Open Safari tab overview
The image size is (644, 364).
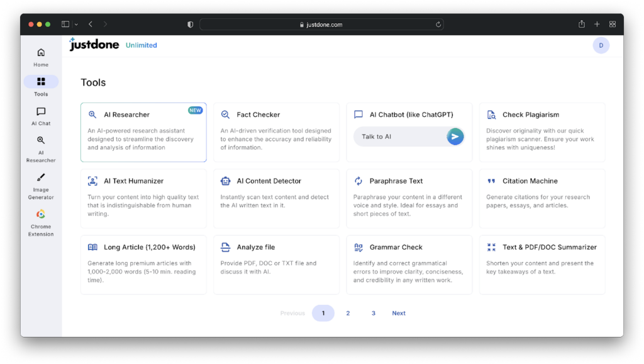[612, 25]
